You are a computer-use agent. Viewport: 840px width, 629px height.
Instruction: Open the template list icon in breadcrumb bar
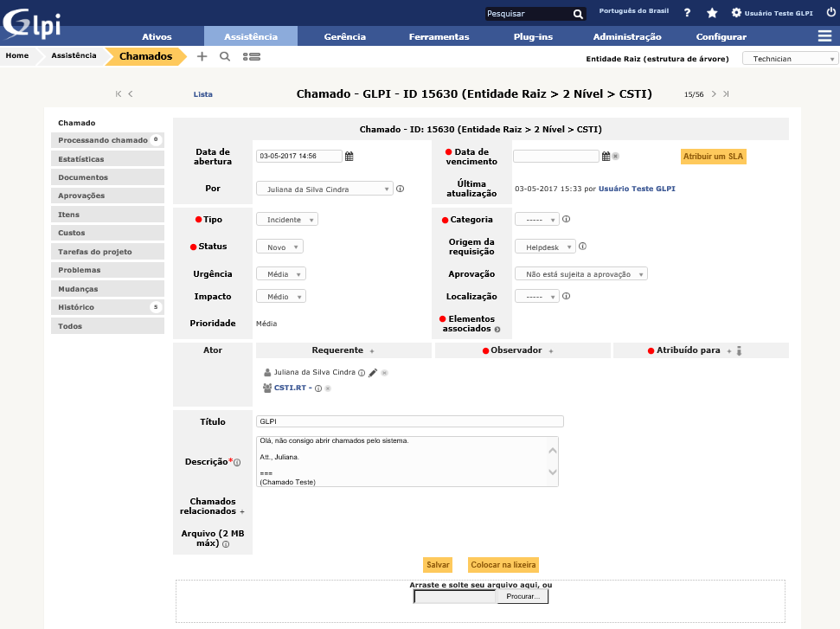[x=252, y=56]
